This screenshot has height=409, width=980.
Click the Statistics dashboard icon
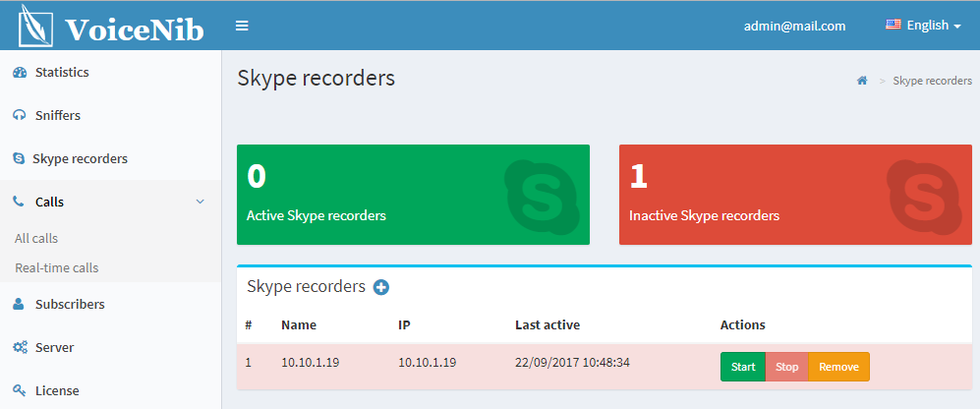click(20, 73)
